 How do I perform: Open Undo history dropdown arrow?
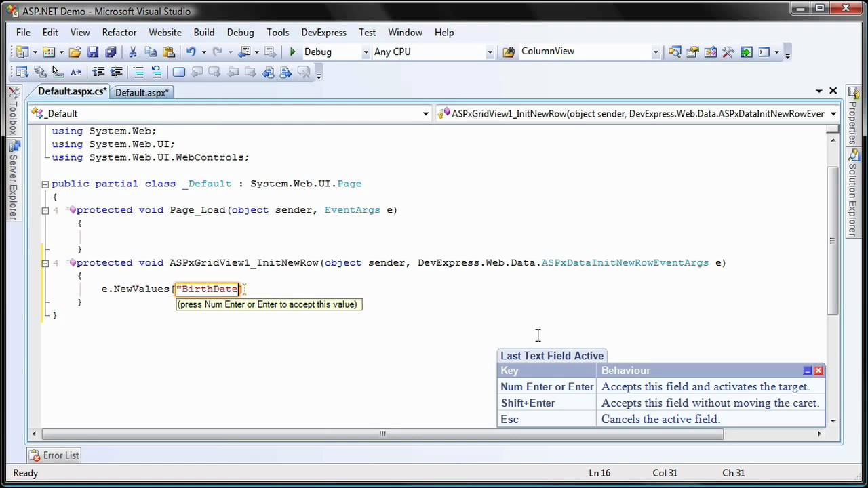203,52
